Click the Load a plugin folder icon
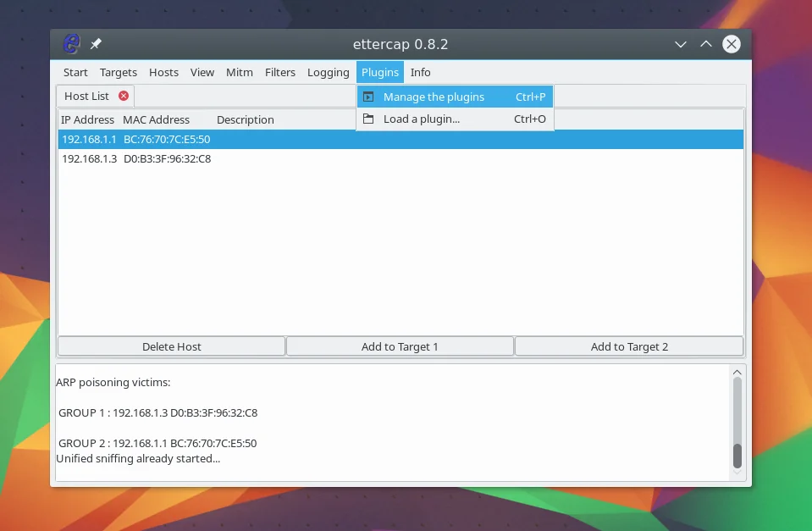812x531 pixels. tap(368, 119)
